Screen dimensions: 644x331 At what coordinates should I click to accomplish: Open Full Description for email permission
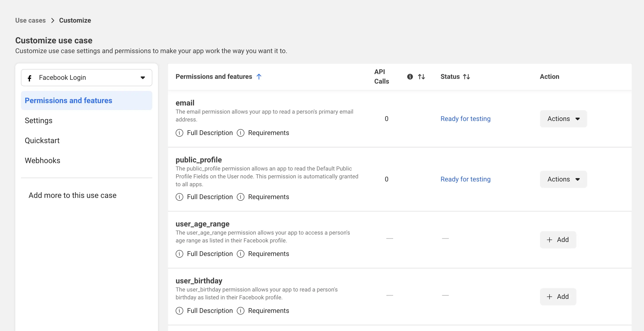pyautogui.click(x=210, y=133)
